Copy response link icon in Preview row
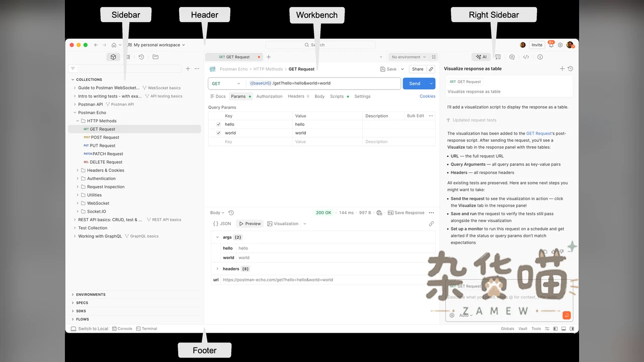This screenshot has width=644, height=362. point(431,224)
